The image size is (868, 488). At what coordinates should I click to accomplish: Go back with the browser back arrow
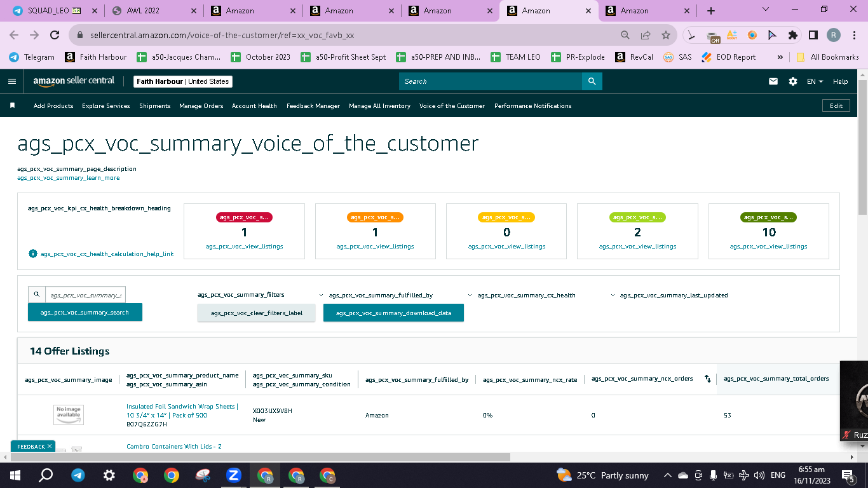click(14, 35)
